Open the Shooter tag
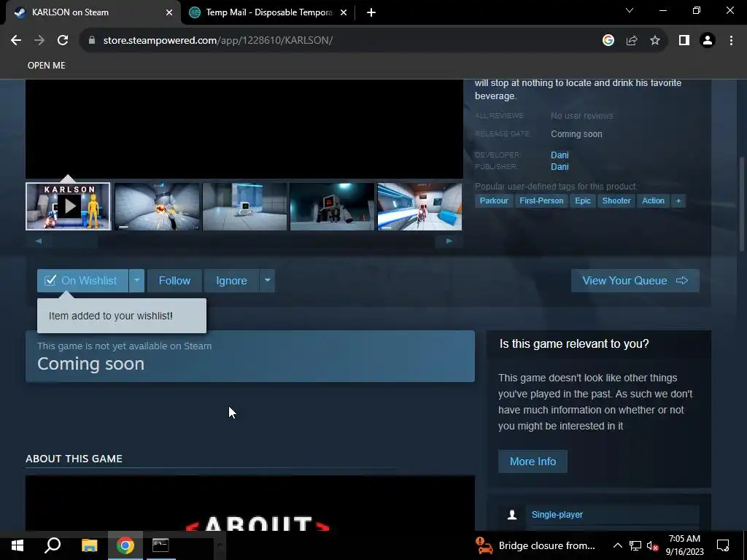The image size is (747, 560). (616, 201)
